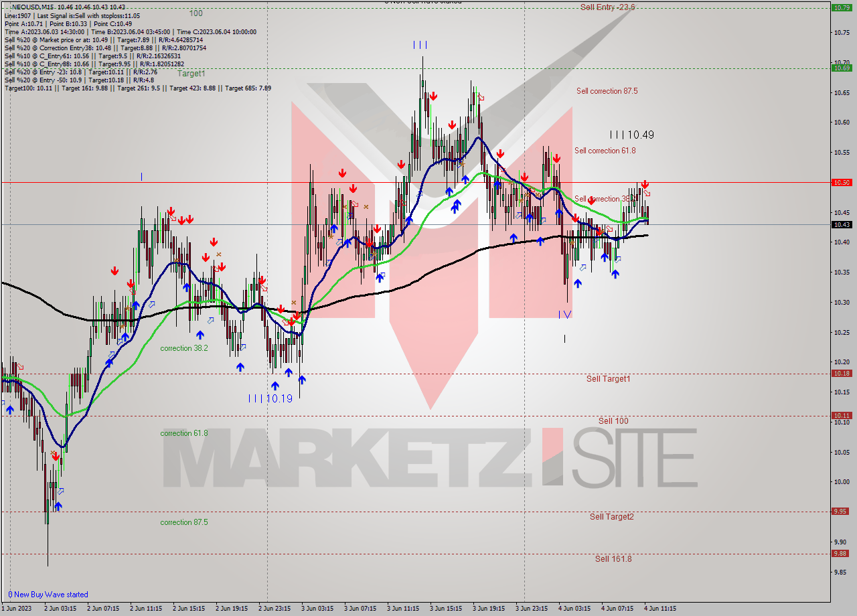Image resolution: width=857 pixels, height=616 pixels.
Task: Click the red 9.88 price tag
Action: [842, 554]
